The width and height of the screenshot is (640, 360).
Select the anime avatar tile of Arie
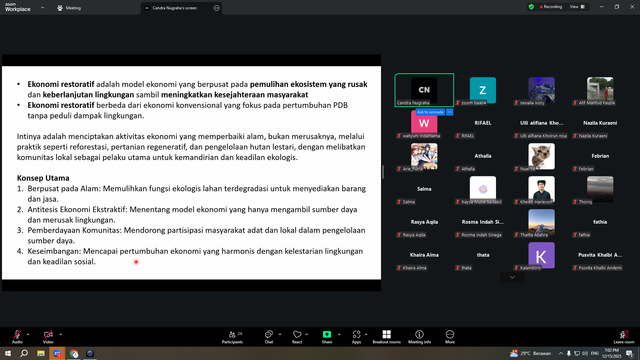pos(424,156)
